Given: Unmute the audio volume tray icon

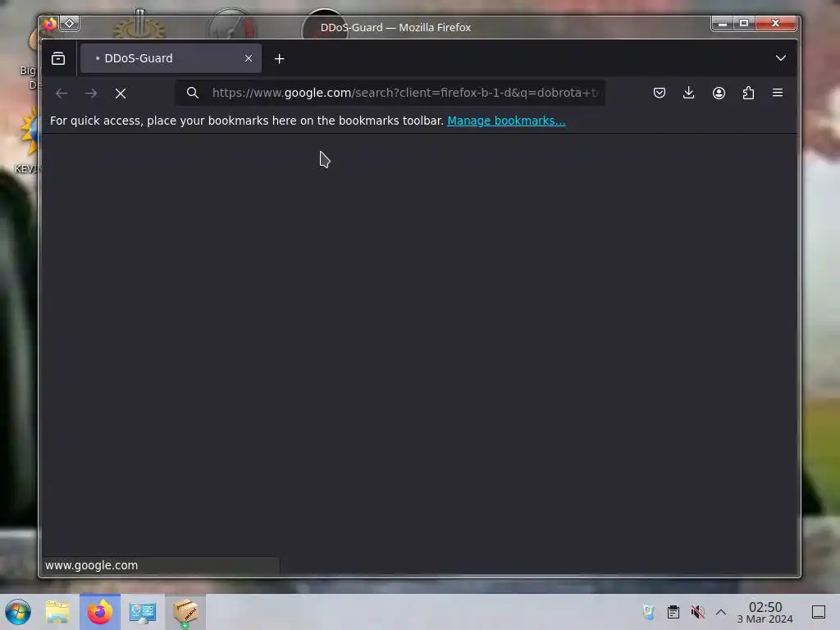Looking at the screenshot, I should pos(697,612).
